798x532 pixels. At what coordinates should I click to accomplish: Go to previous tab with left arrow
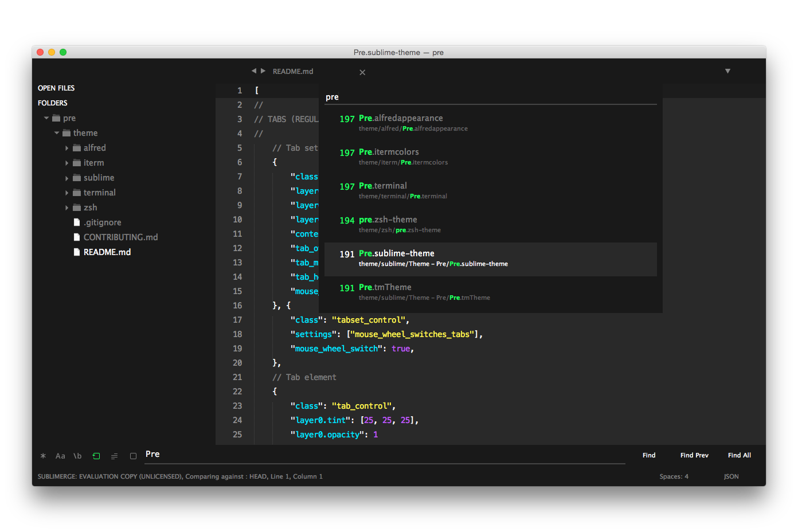click(x=253, y=71)
